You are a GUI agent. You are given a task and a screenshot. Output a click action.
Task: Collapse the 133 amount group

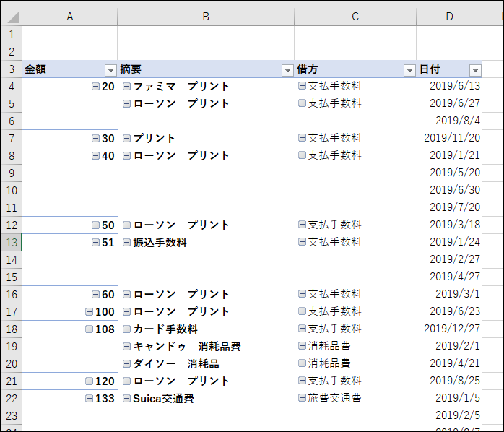coord(90,399)
